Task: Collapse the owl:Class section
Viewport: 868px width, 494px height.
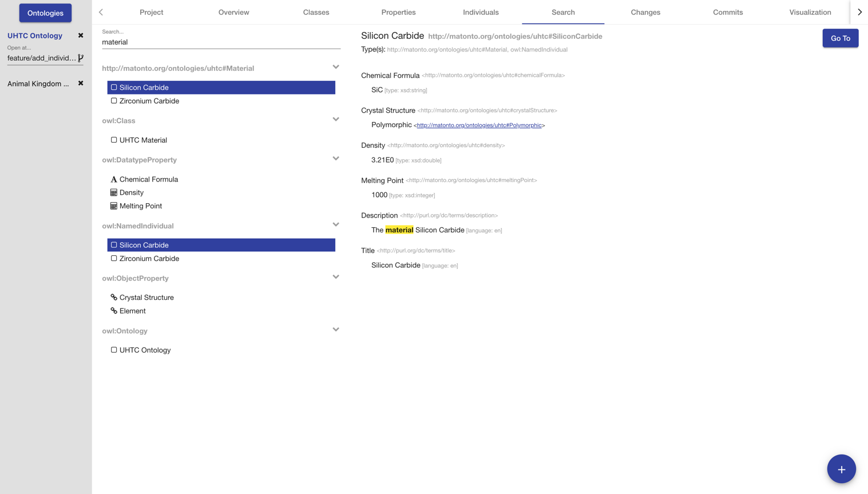Action: 336,119
